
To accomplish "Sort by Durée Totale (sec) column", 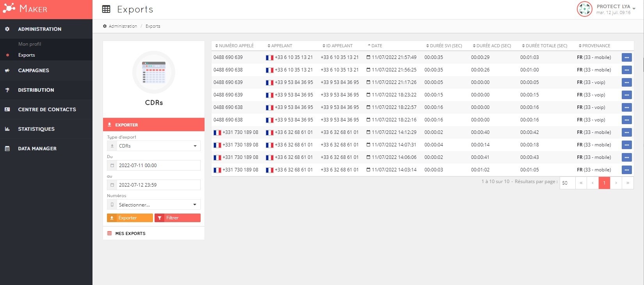I will (544, 46).
